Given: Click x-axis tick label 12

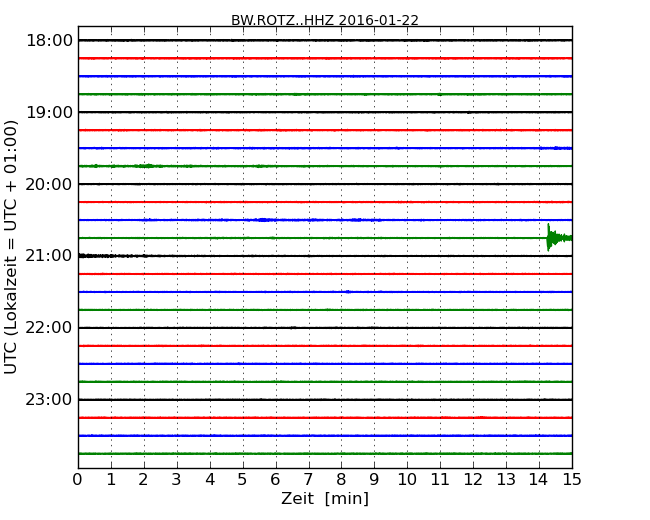Looking at the screenshot, I should coord(473,480).
